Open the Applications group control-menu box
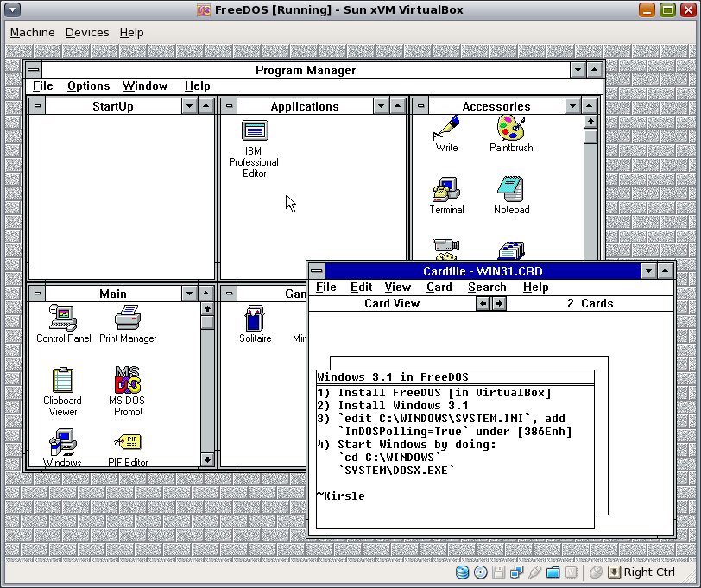The width and height of the screenshot is (701, 588). [x=229, y=106]
